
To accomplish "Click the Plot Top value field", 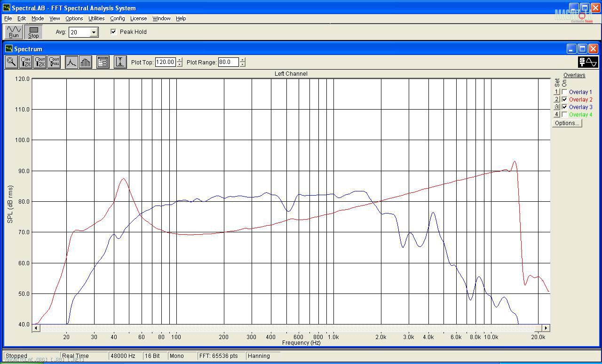I will point(165,62).
